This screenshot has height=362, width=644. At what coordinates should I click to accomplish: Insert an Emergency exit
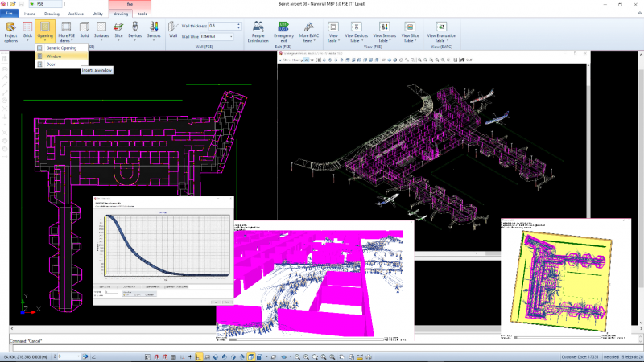tap(283, 32)
